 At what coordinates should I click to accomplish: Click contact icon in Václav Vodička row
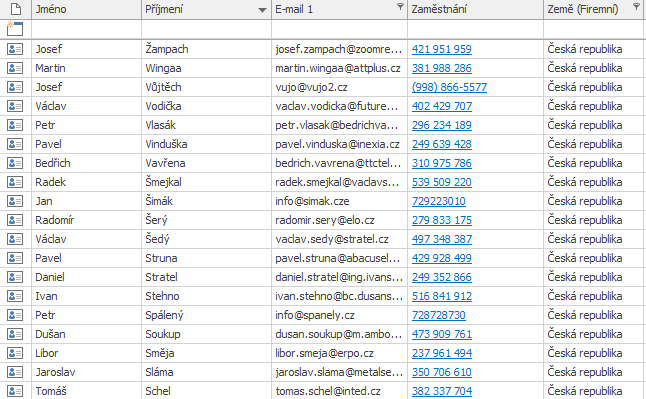[x=15, y=106]
